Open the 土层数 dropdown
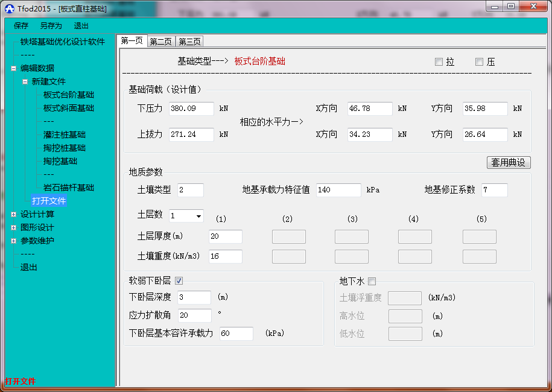The height and width of the screenshot is (392, 552). [x=198, y=216]
